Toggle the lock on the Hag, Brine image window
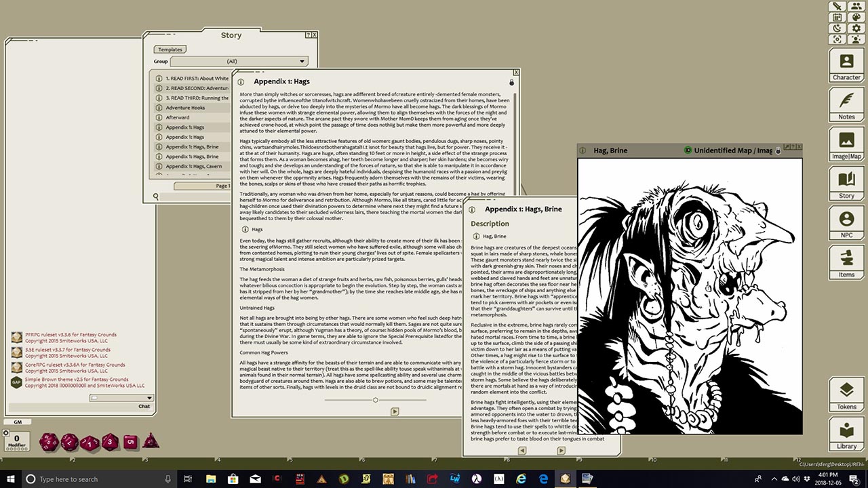Image resolution: width=868 pixels, height=488 pixels. [778, 150]
